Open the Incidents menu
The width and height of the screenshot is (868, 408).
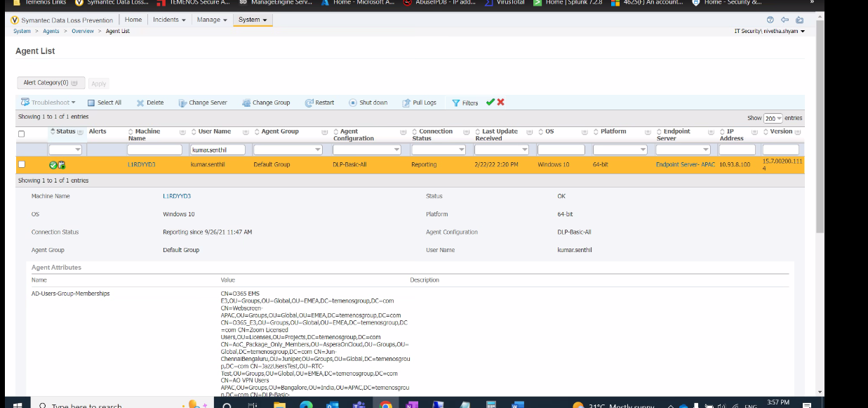point(168,20)
